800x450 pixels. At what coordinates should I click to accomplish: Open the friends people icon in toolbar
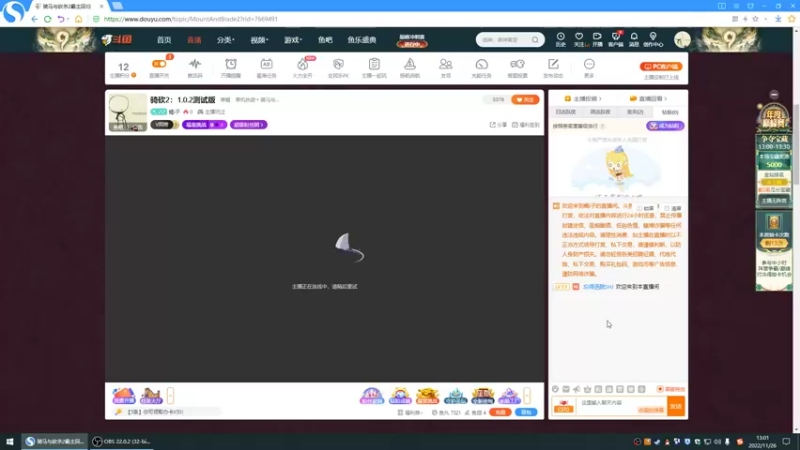445,64
